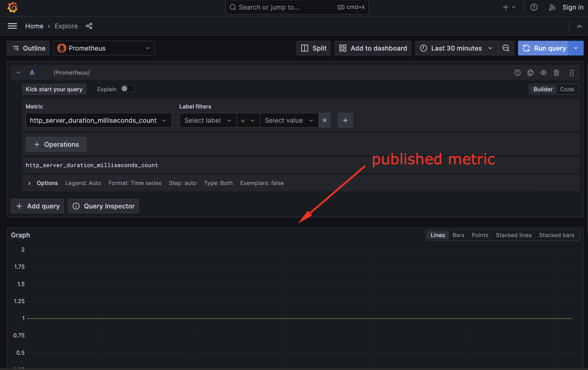Click the Run query button

(x=543, y=48)
